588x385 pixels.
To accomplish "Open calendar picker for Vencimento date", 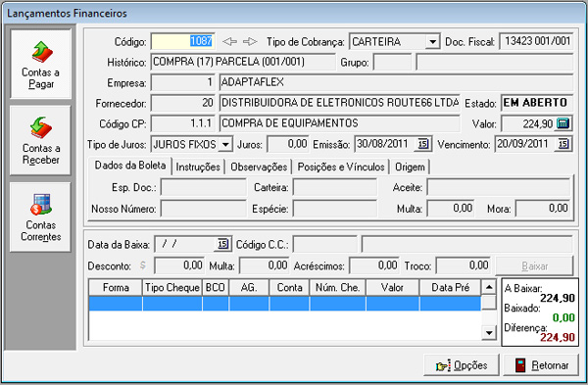I will [x=563, y=144].
